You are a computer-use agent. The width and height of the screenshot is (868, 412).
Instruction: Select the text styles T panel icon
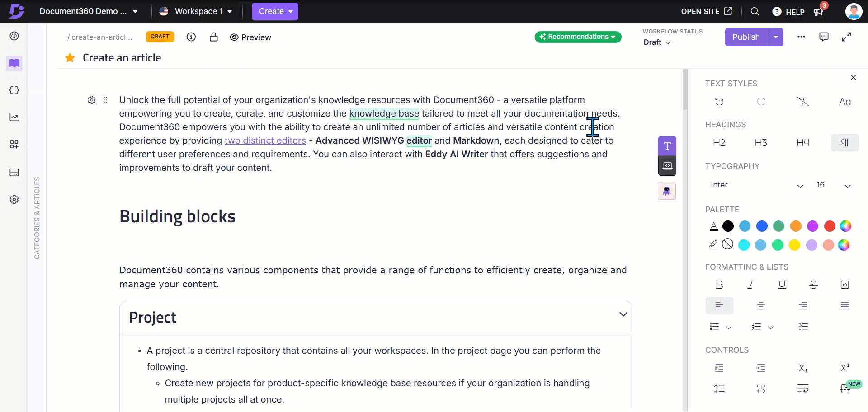pos(667,146)
